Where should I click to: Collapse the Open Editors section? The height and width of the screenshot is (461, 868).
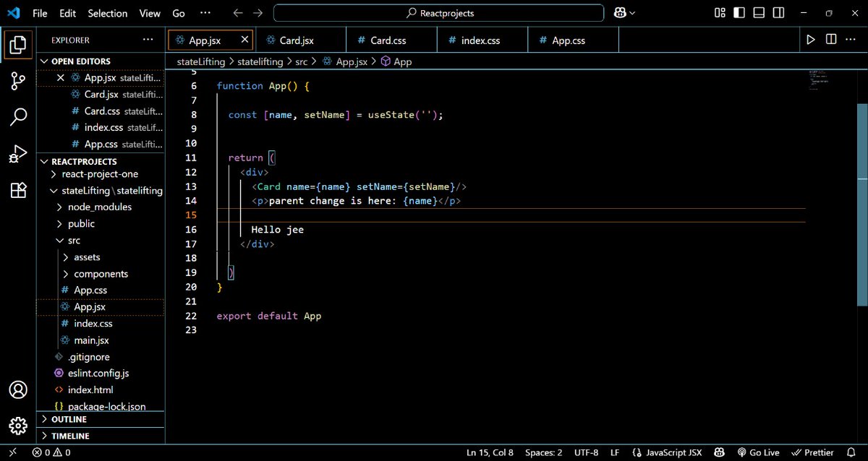(101, 61)
